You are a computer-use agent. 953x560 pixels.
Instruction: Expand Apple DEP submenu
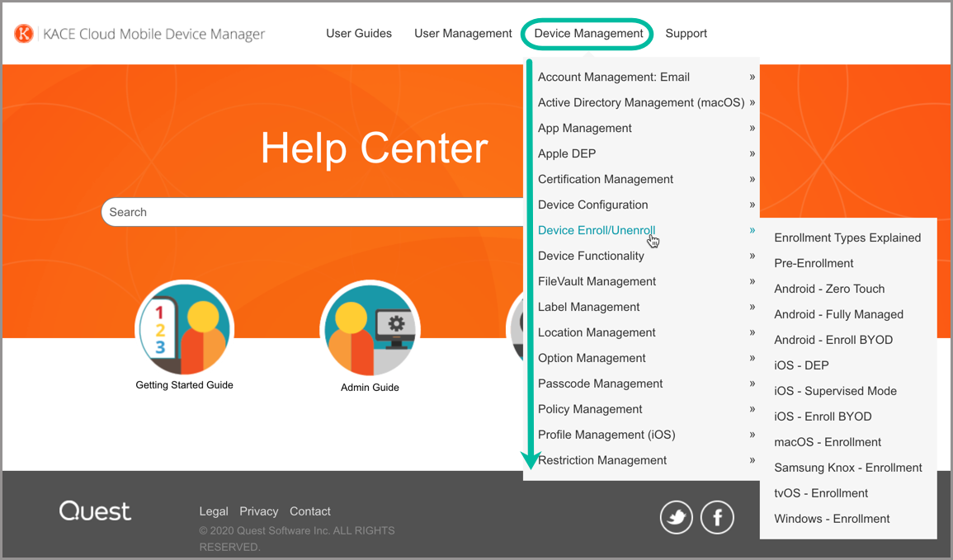pyautogui.click(x=567, y=154)
